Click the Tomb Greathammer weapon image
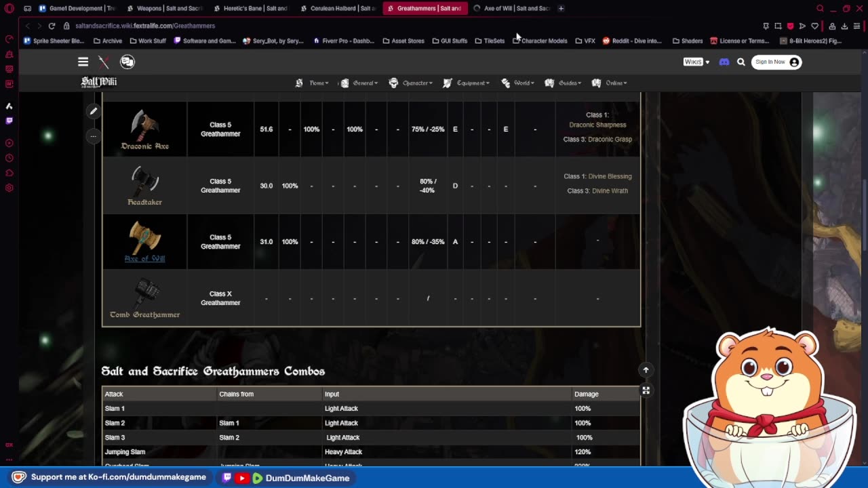The image size is (868, 488). pos(144,294)
